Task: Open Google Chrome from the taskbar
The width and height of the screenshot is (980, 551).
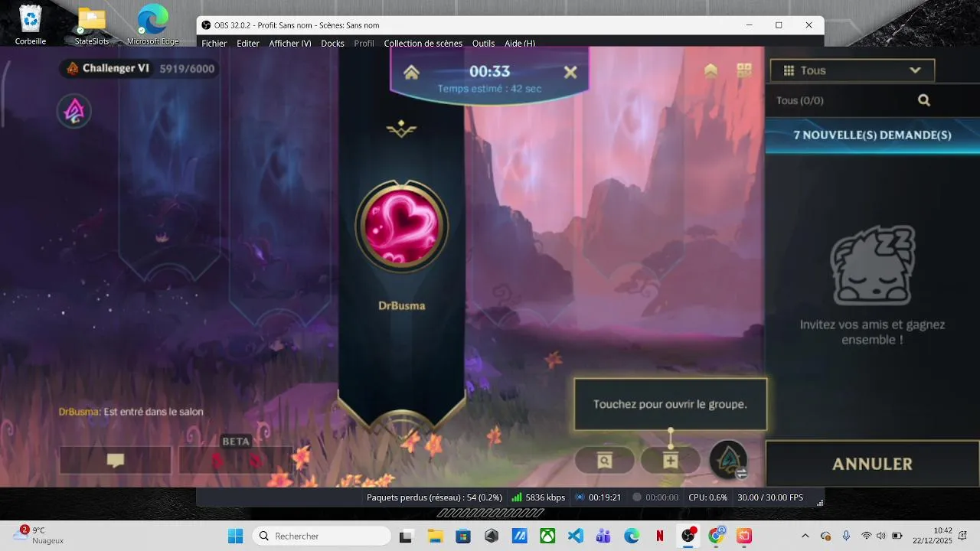Action: pos(716,536)
